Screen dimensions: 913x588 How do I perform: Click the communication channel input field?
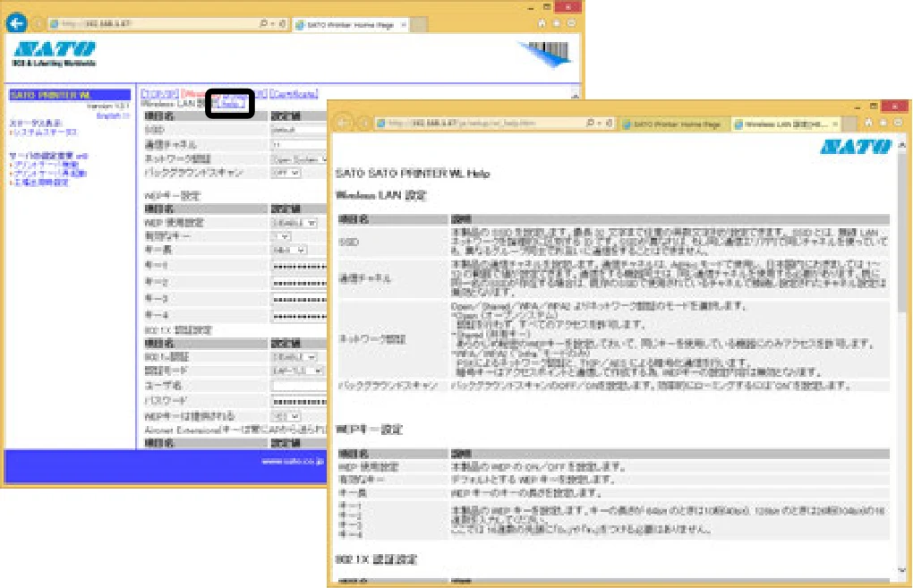299,144
